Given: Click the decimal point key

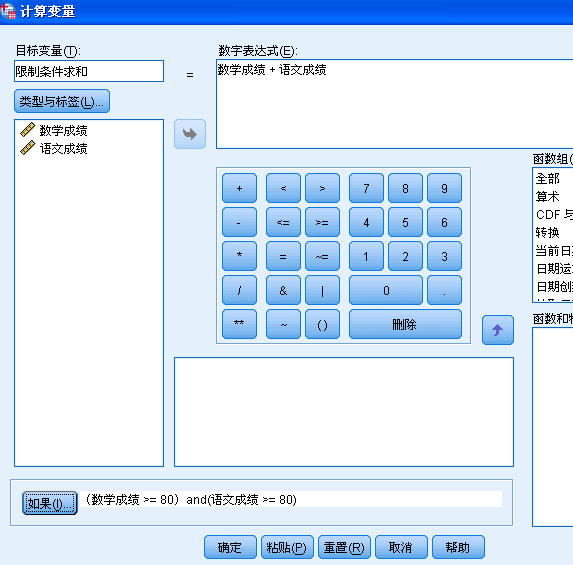Looking at the screenshot, I should [444, 290].
